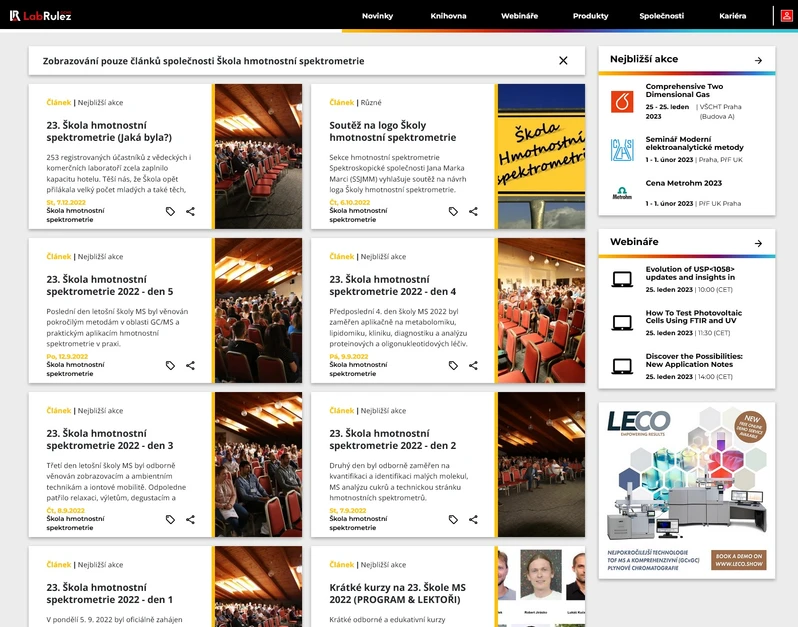
Task: Share the 'Jaká byla?' article
Action: coord(190,211)
